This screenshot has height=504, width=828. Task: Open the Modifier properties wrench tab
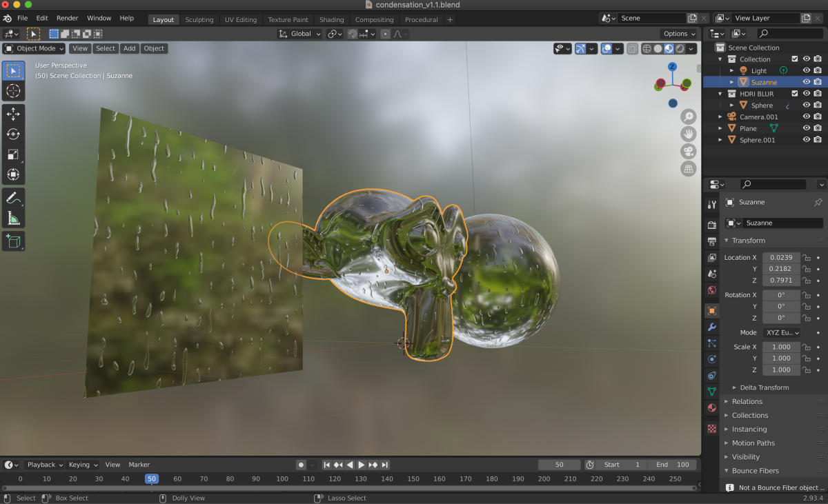pos(712,327)
